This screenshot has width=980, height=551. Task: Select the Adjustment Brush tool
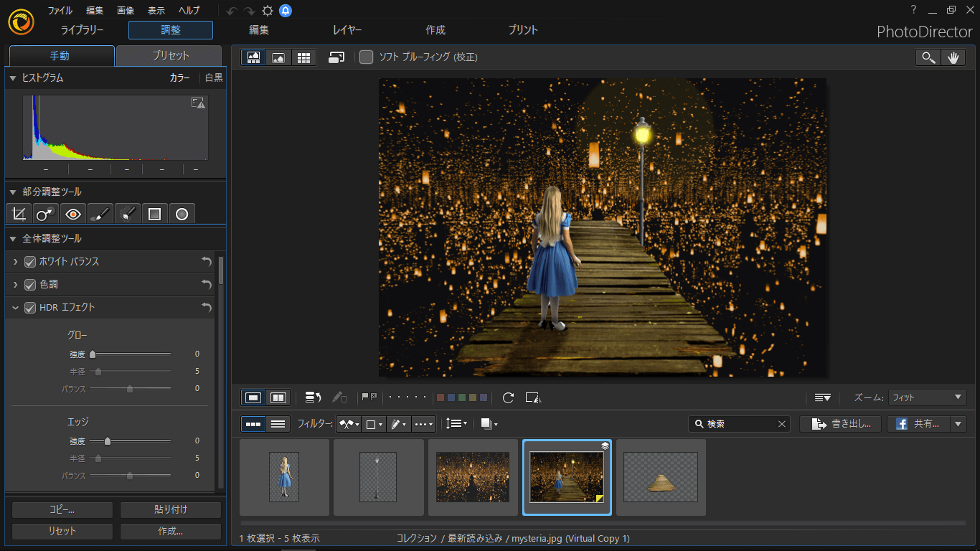100,213
